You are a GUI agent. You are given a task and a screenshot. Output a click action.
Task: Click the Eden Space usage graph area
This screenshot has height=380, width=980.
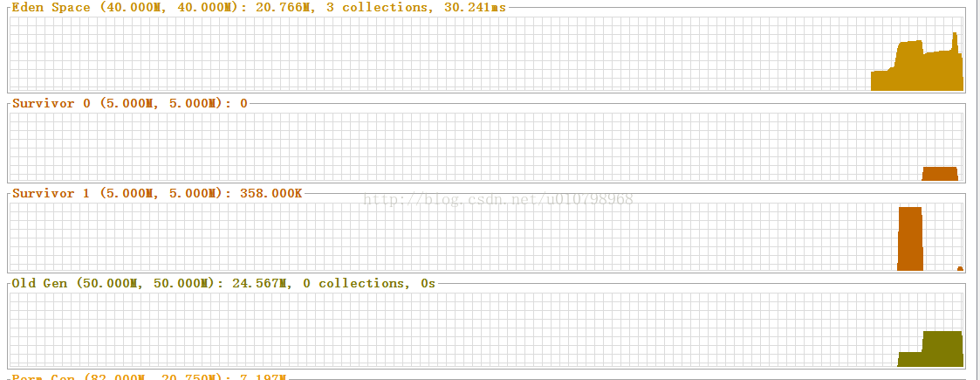pyautogui.click(x=487, y=54)
